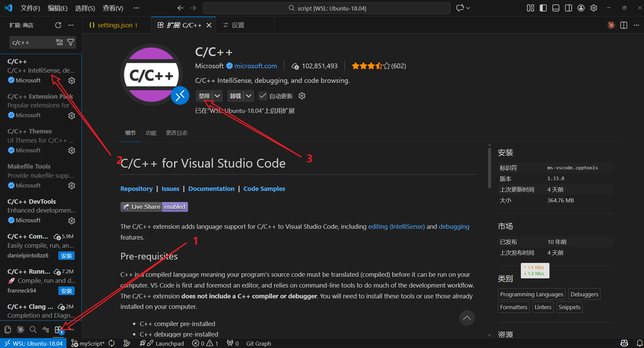644x348 pixels.
Task: Click the Programming Languages category tag
Action: [531, 294]
